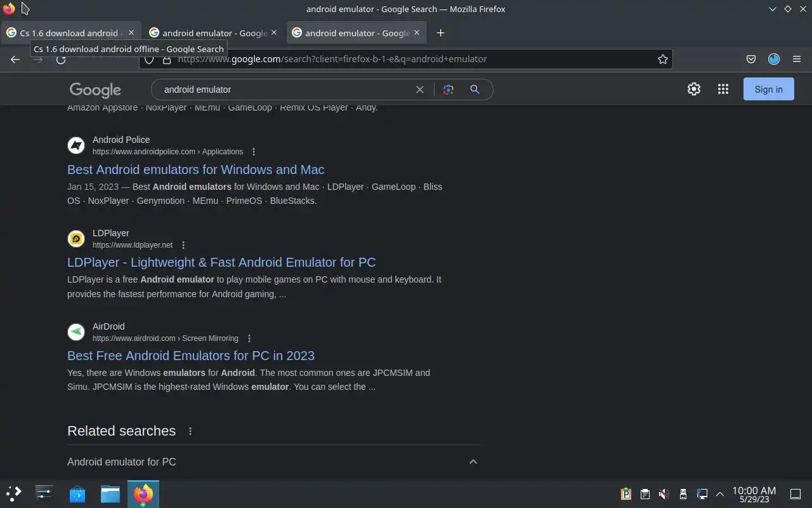This screenshot has height=508, width=812.
Task: Open the Firefox hamburger menu
Action: tap(797, 59)
